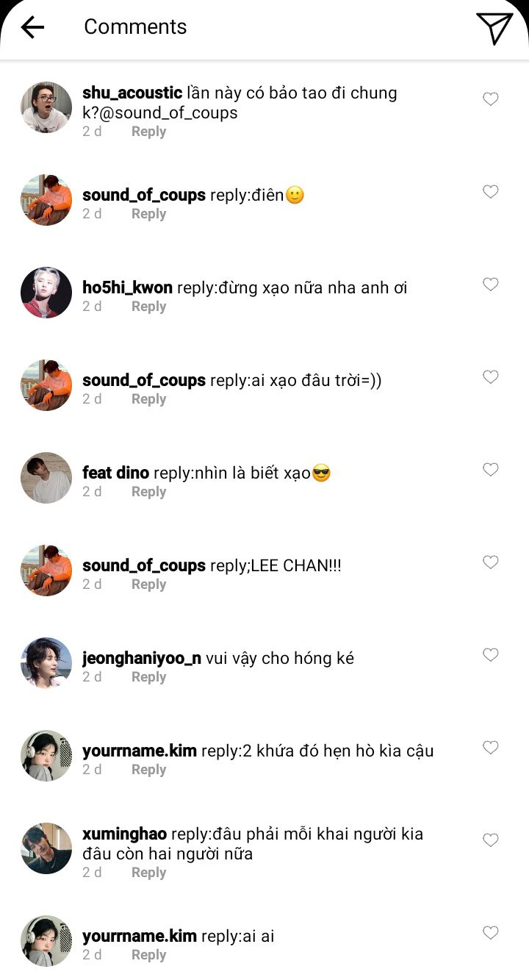Heart yourrname.kim's 'ai ai' reply

pyautogui.click(x=491, y=933)
